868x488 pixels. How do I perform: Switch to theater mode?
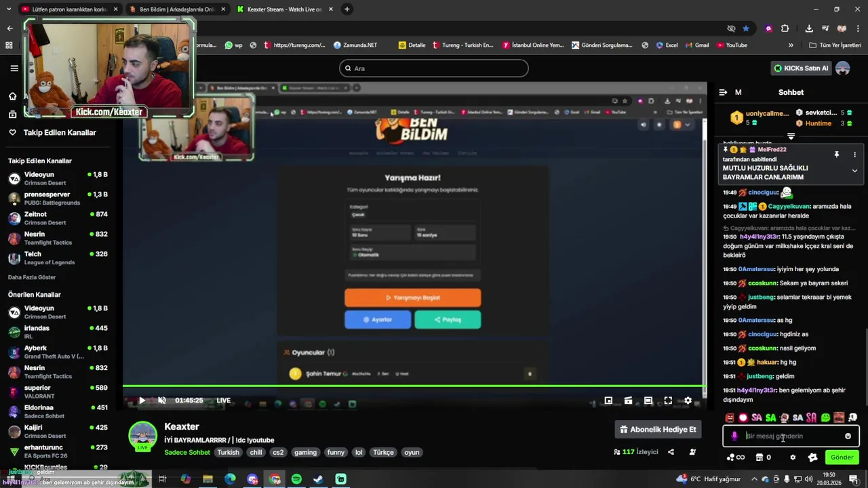(x=648, y=401)
